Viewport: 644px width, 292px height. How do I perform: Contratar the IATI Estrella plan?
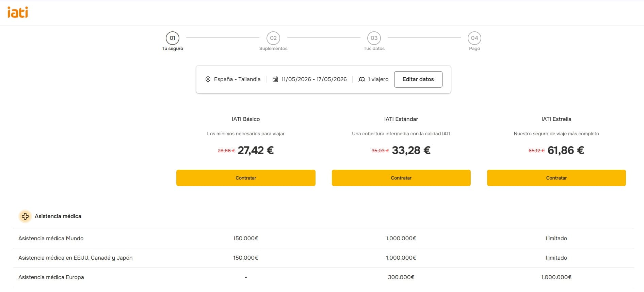pyautogui.click(x=556, y=178)
